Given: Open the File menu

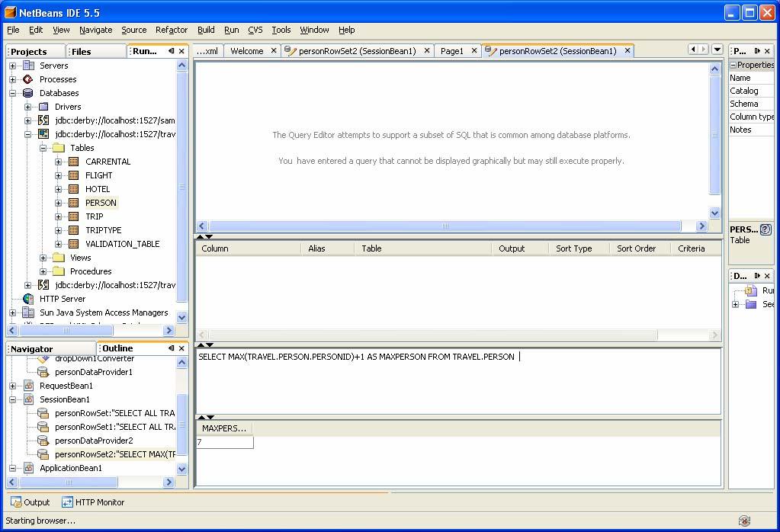Looking at the screenshot, I should [13, 30].
